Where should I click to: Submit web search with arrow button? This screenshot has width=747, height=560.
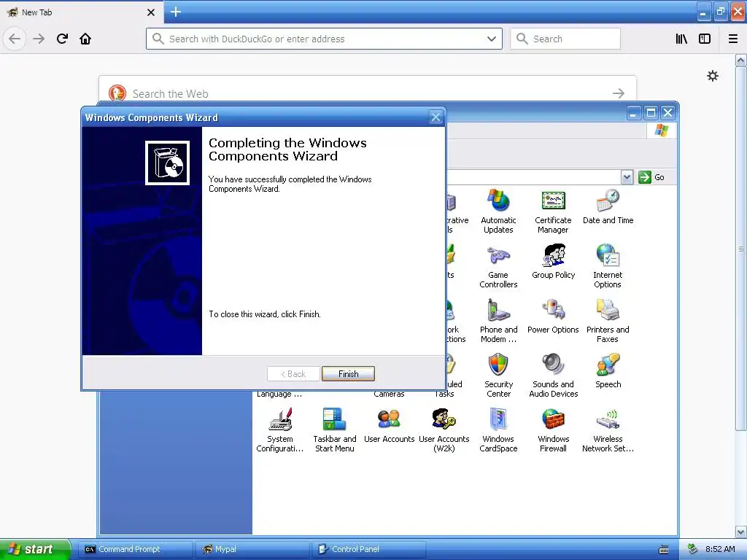[619, 93]
